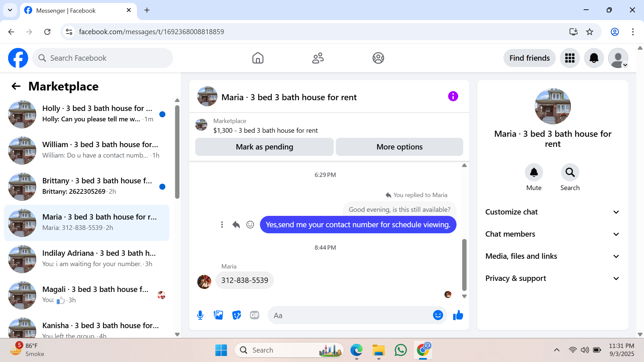
Task: Open message more options three dots
Action: pos(222,225)
